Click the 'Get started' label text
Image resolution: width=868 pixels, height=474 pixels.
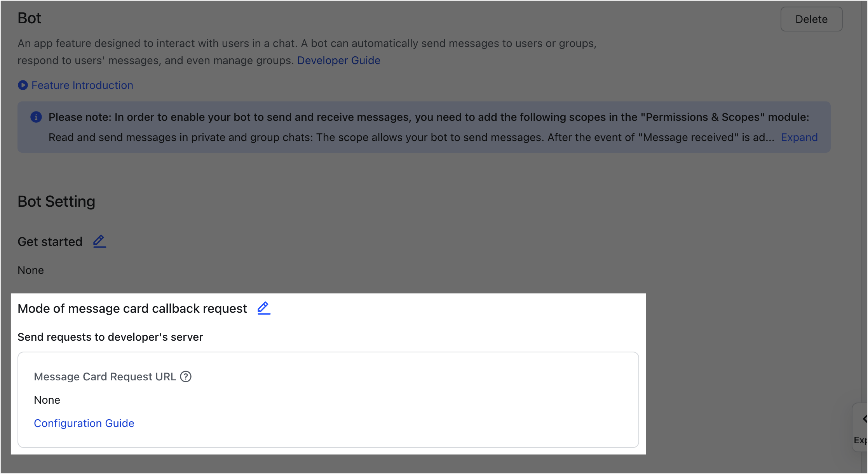pyautogui.click(x=50, y=242)
